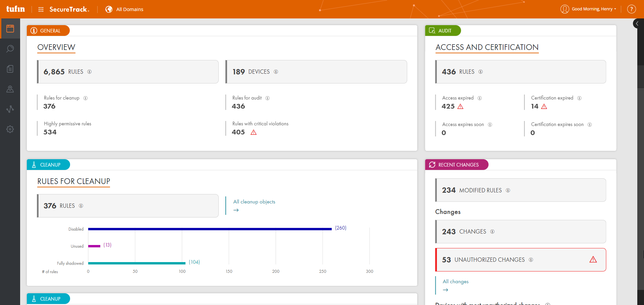Click the critical violations warning triangle

[x=254, y=132]
